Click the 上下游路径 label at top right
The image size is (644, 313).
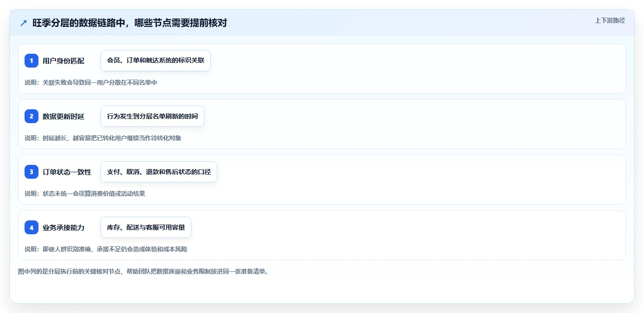(610, 20)
